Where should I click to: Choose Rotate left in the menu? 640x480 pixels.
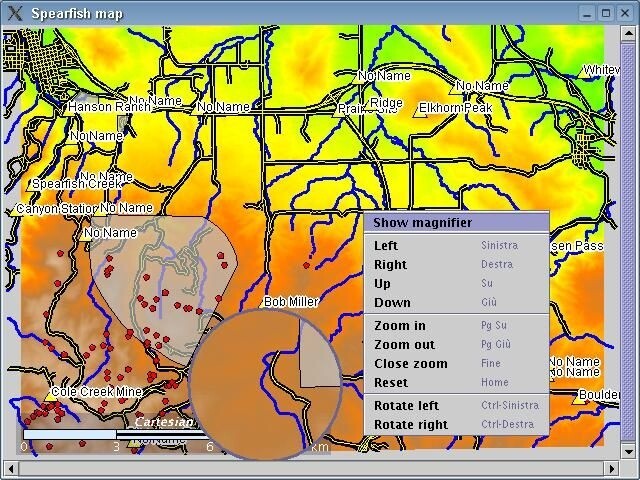tap(456, 406)
